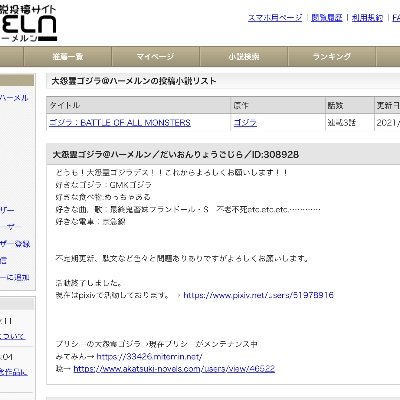Click the 投稿小説リスト section heading
This screenshot has width=400, height=400.
[x=134, y=81]
